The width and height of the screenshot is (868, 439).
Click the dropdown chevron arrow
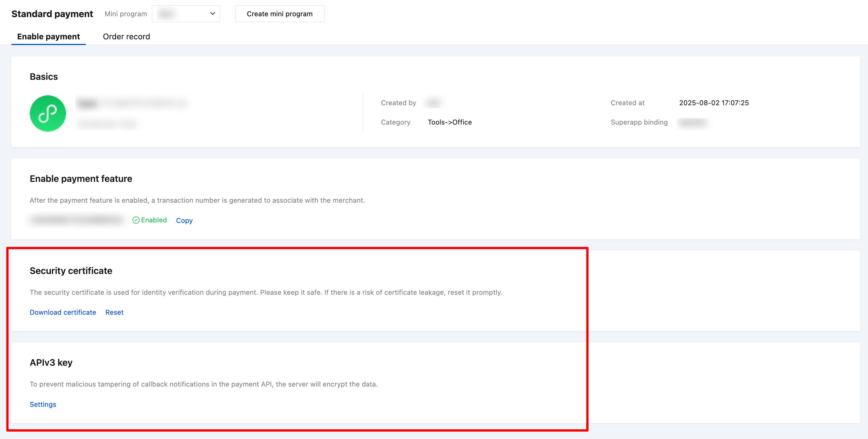coord(213,14)
